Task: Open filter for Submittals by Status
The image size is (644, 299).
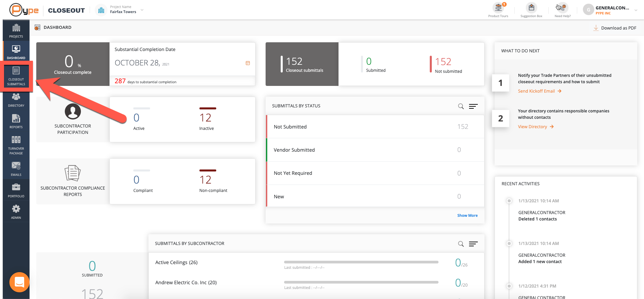Action: 473,106
